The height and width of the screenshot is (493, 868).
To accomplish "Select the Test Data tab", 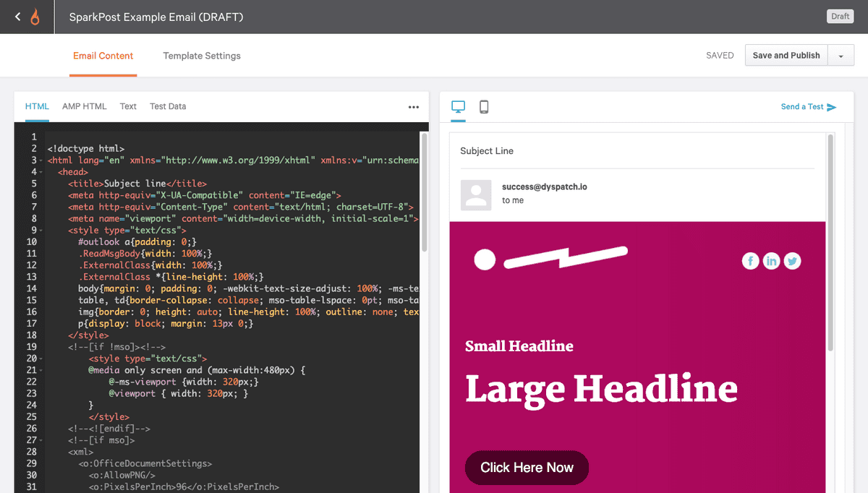I will [168, 106].
